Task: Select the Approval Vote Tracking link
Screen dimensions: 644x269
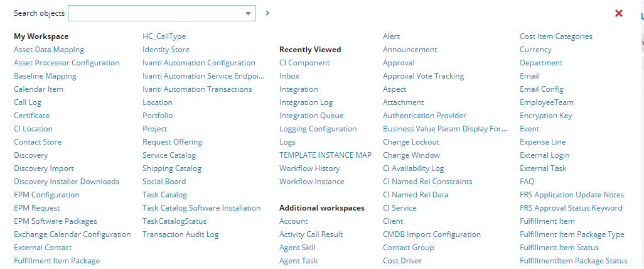Action: point(424,76)
